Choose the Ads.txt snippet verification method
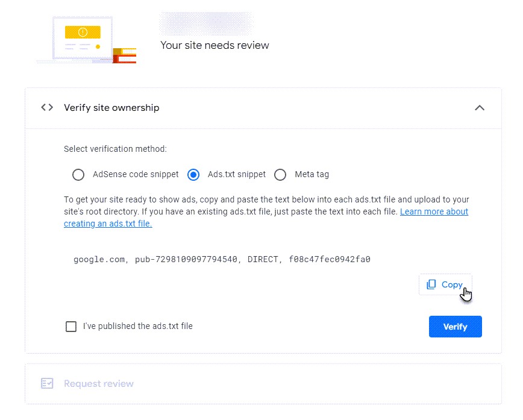Image resolution: width=523 pixels, height=420 pixels. (x=193, y=175)
